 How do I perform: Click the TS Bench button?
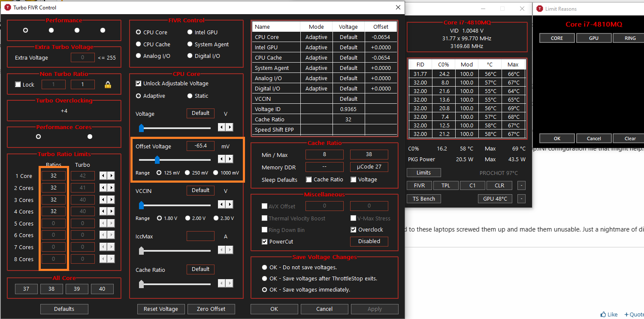(424, 199)
